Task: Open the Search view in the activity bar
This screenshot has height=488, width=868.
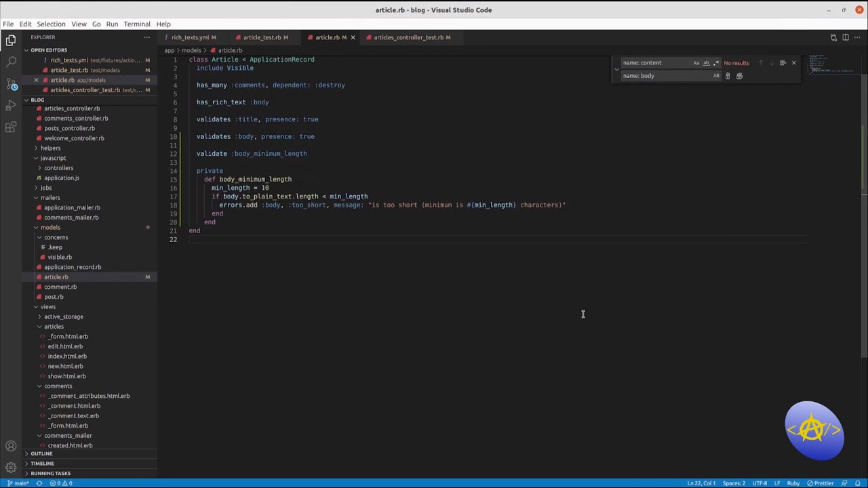Action: point(11,62)
